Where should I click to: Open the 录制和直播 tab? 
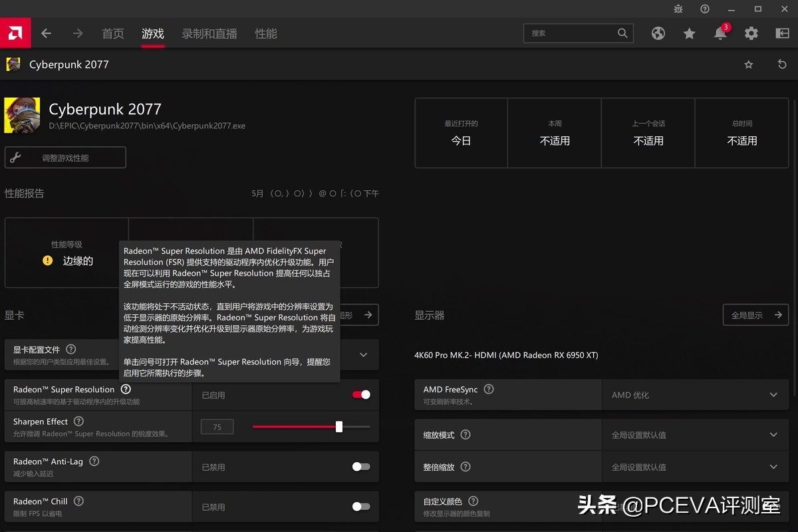pos(209,33)
